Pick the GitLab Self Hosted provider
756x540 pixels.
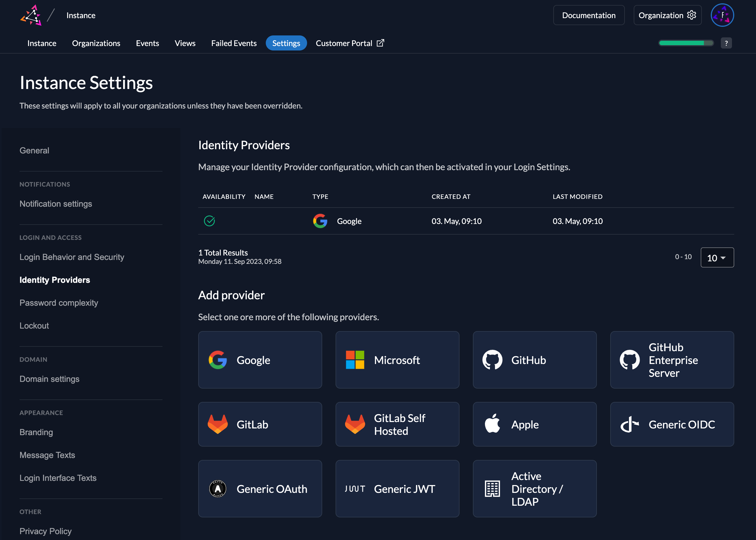point(397,424)
